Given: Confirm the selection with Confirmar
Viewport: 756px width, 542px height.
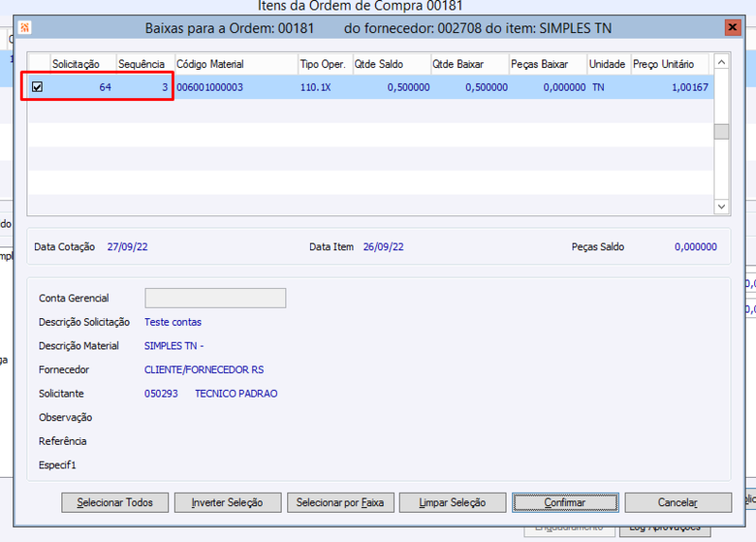Looking at the screenshot, I should (565, 502).
